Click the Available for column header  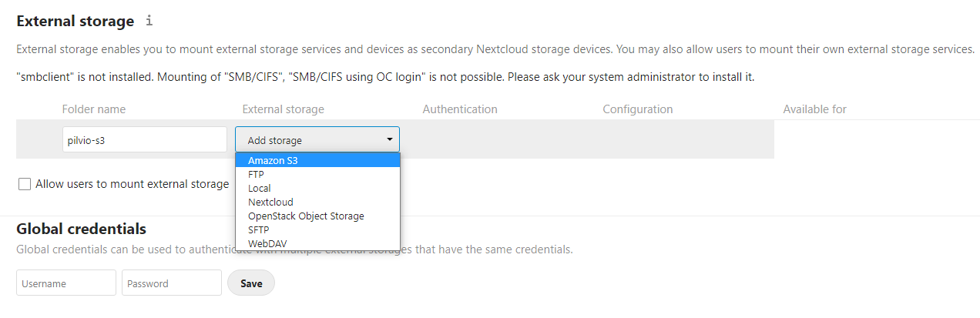[x=815, y=109]
